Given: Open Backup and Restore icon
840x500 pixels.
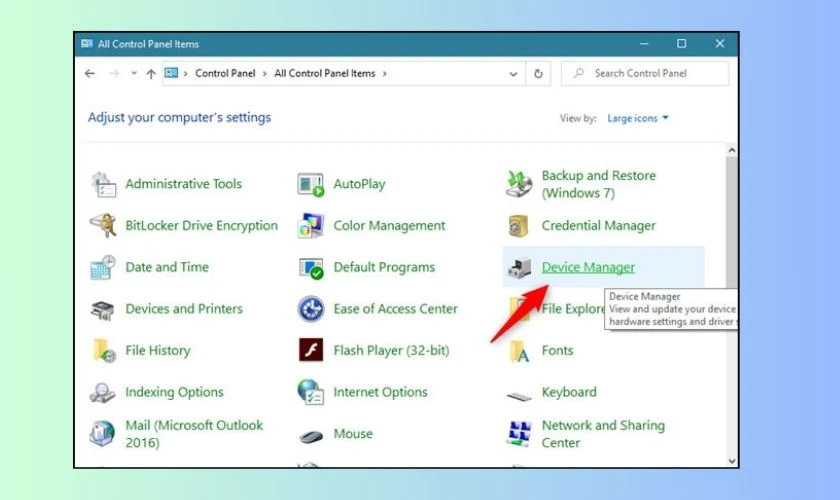Looking at the screenshot, I should (x=519, y=184).
